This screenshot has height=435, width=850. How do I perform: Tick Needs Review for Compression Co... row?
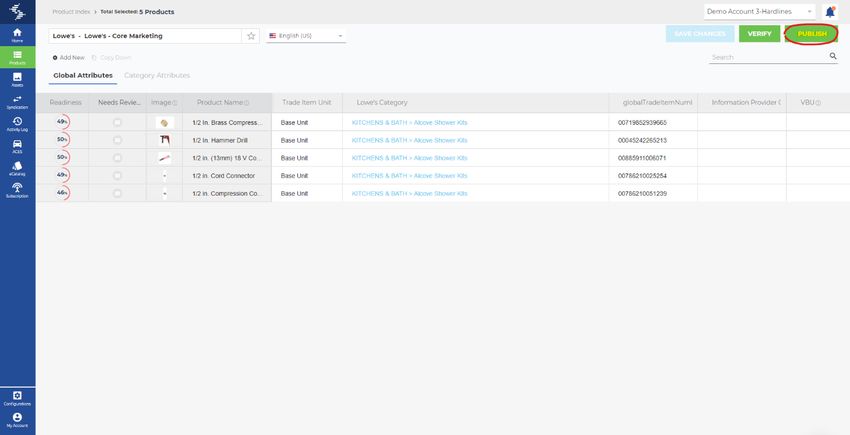click(x=117, y=194)
